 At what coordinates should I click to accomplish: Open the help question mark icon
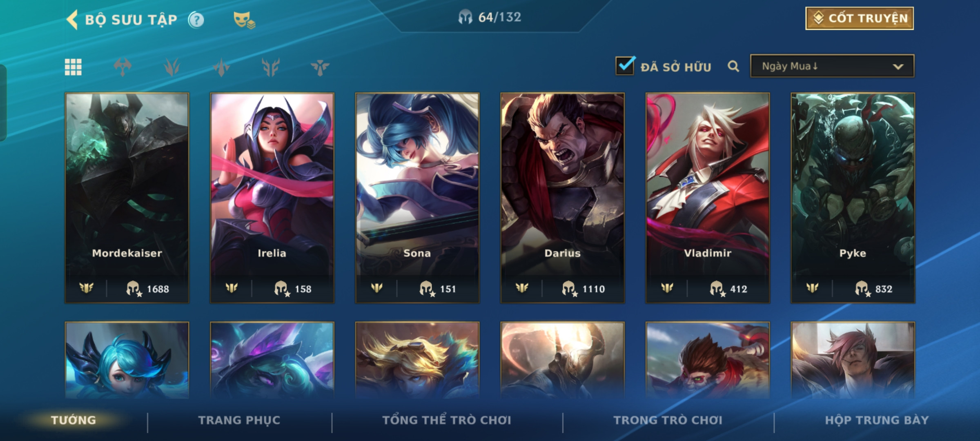pos(196,20)
